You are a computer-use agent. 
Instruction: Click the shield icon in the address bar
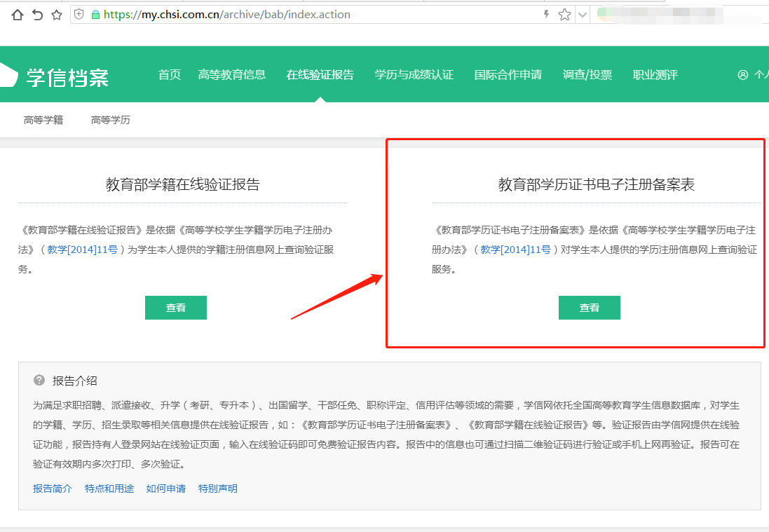coord(79,15)
